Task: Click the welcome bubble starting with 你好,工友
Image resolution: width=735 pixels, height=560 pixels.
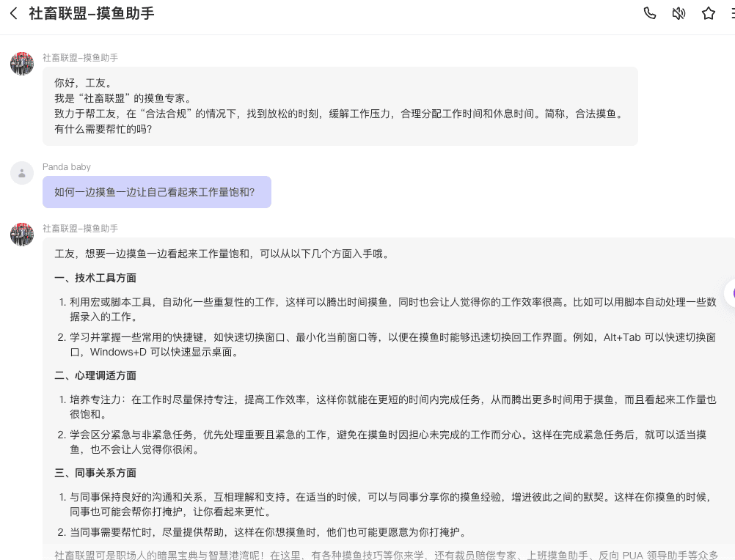Action: click(340, 106)
